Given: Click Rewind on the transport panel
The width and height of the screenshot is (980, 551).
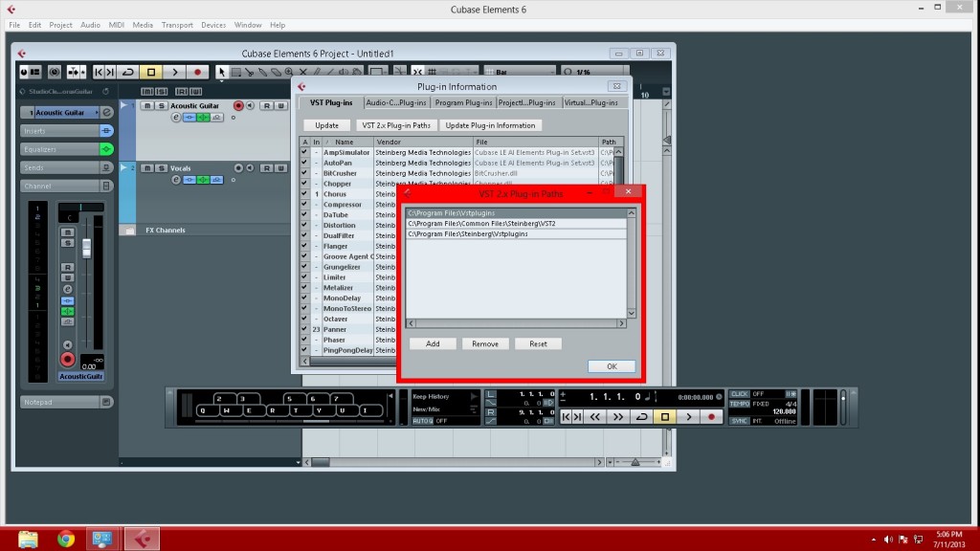Looking at the screenshot, I should coord(594,417).
